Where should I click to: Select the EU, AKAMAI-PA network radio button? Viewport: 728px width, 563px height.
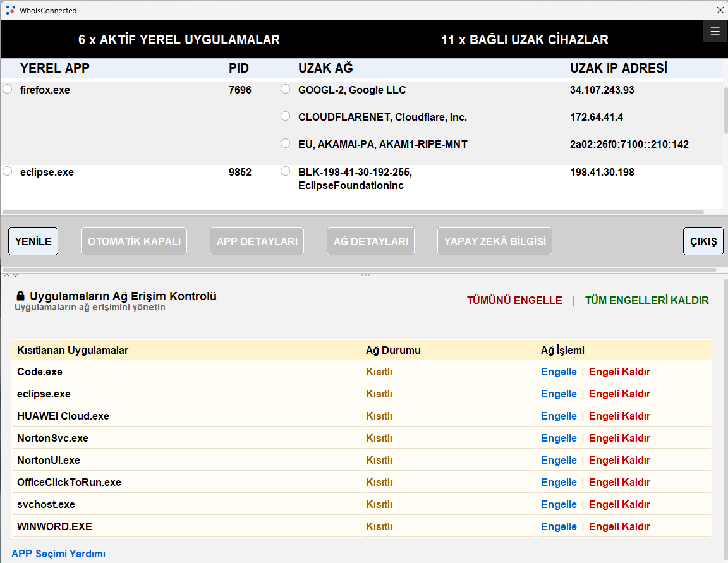click(286, 143)
